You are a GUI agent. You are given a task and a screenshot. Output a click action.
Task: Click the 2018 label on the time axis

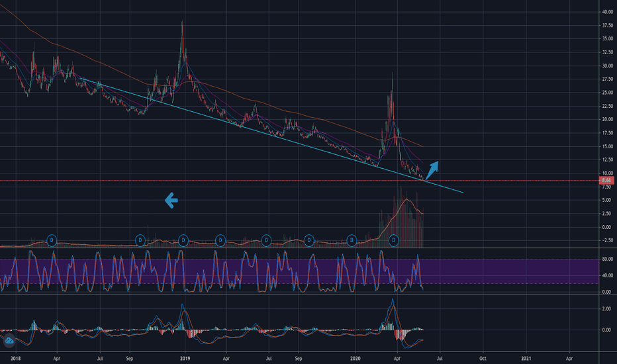15,359
